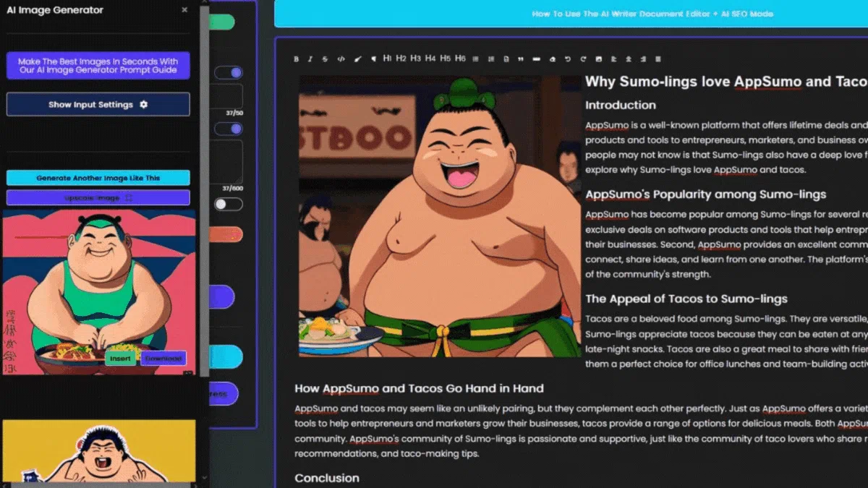Toggle the second purple switch above 37/600 field
868x488 pixels.
[x=229, y=129]
